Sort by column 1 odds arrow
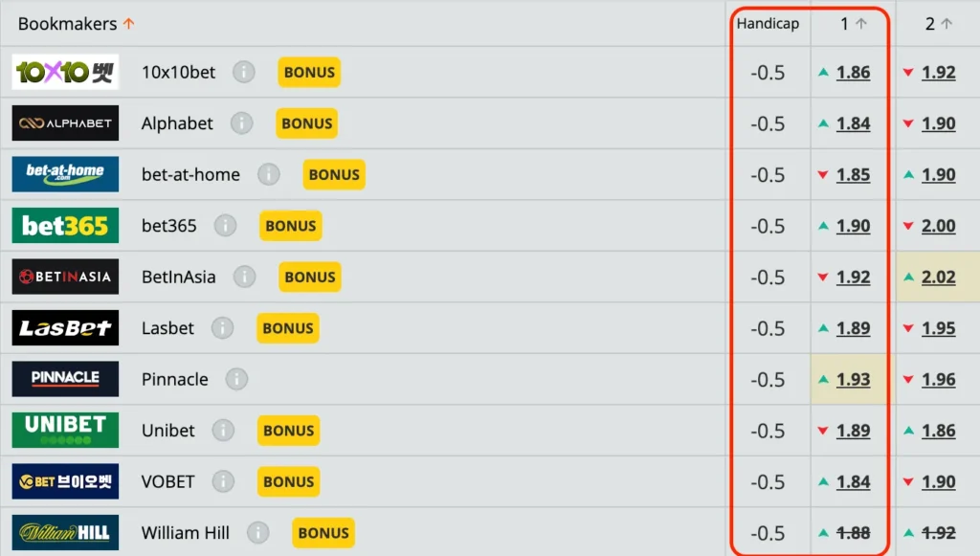The width and height of the screenshot is (980, 556). point(860,24)
